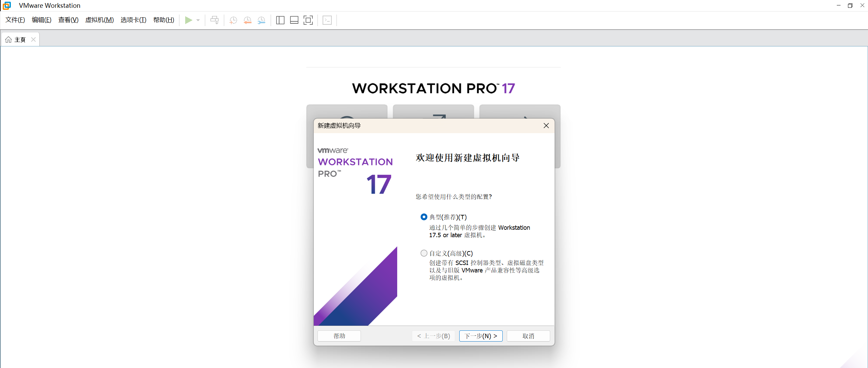Viewport: 868px width, 368px height.
Task: Select 典型(推荐) radio option
Action: [x=424, y=217]
